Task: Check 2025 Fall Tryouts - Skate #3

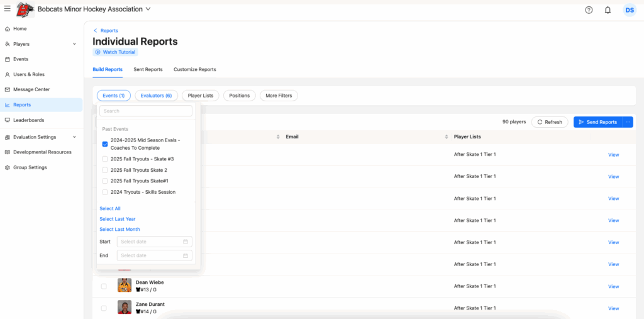Action: 105,159
